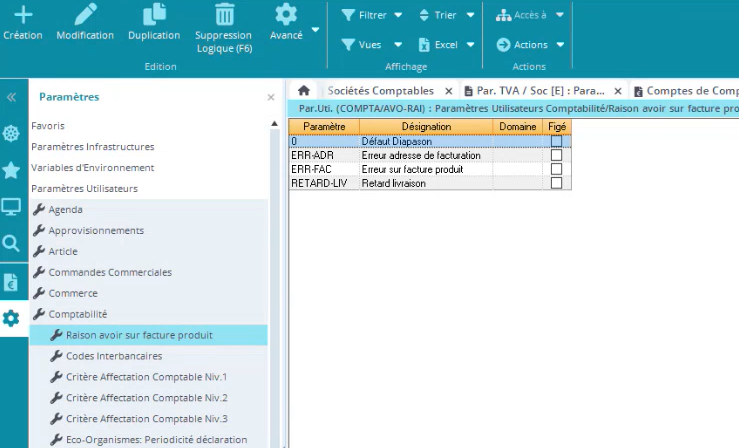Open the Excel dropdown arrow

click(470, 45)
